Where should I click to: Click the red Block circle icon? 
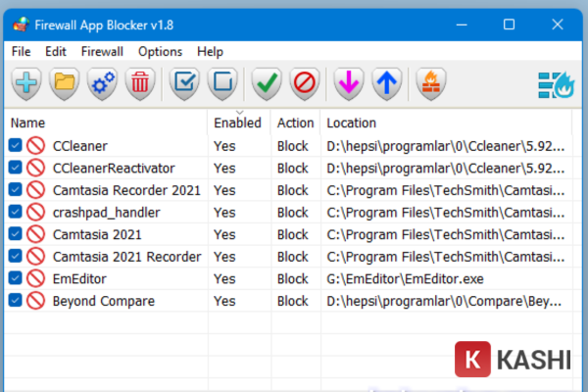coord(304,83)
